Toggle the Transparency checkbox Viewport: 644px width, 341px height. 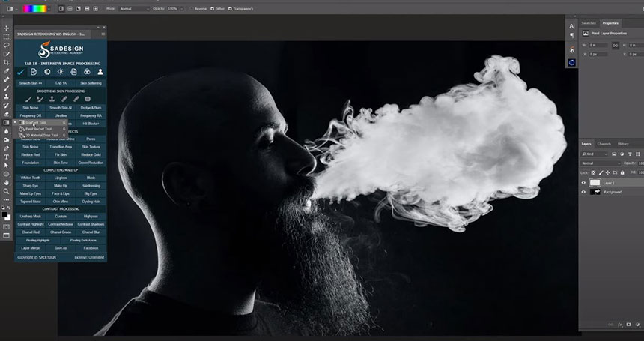(x=230, y=9)
